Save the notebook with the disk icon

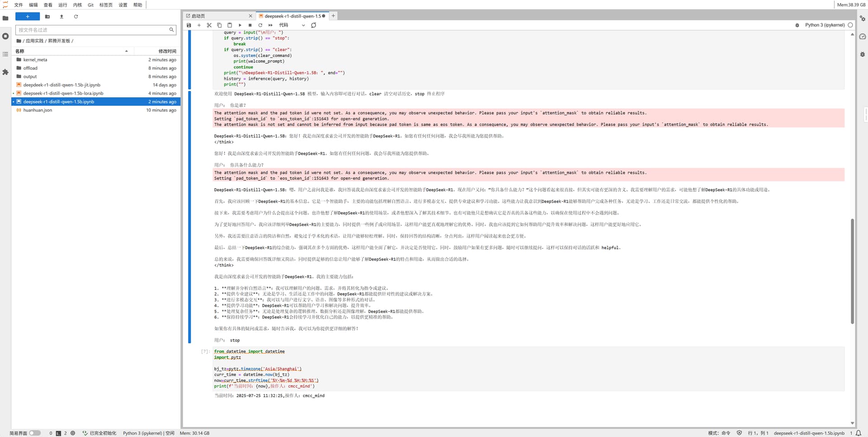(x=189, y=25)
